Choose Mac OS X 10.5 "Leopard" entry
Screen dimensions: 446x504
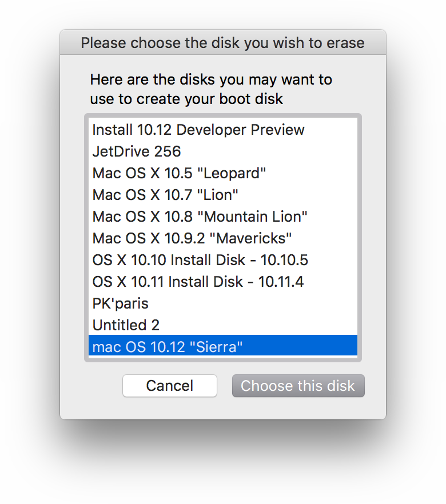(223, 173)
